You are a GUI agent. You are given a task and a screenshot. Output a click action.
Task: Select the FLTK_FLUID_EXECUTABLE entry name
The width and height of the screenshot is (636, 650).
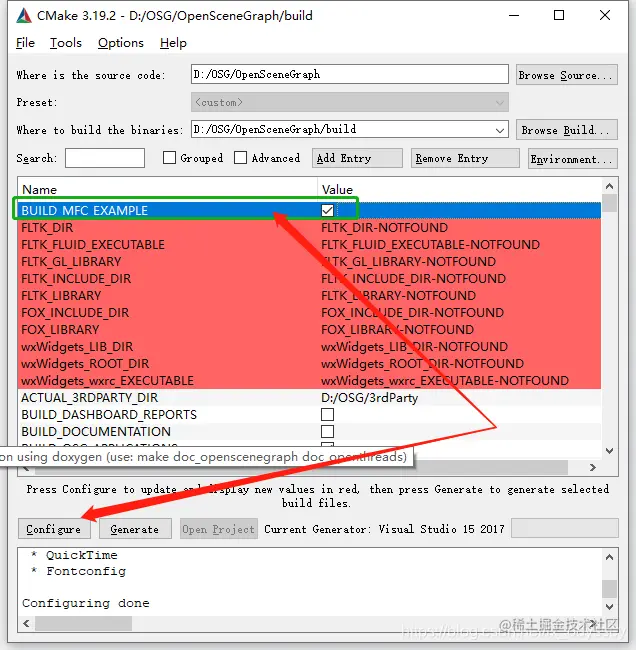[x=93, y=245]
